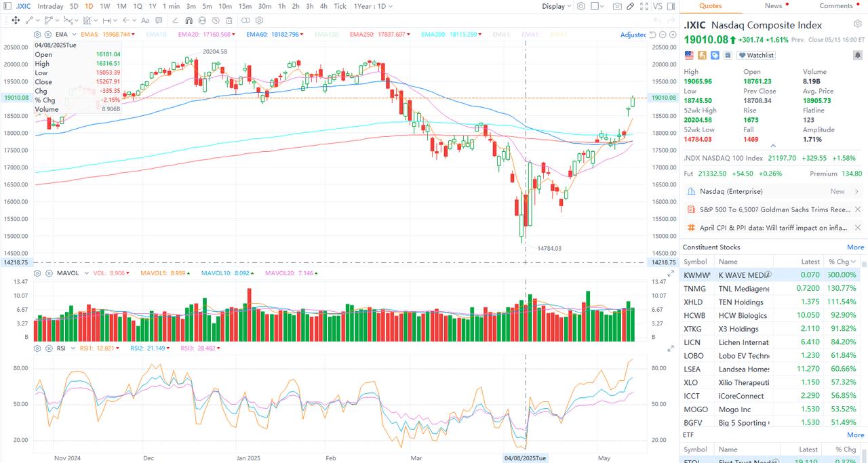Select the 15m timeframe

point(244,6)
